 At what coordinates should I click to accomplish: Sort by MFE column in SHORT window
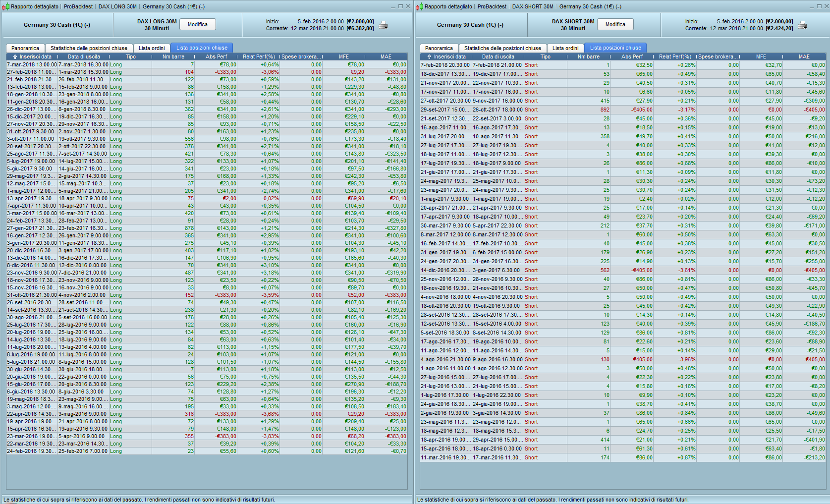[x=761, y=57]
